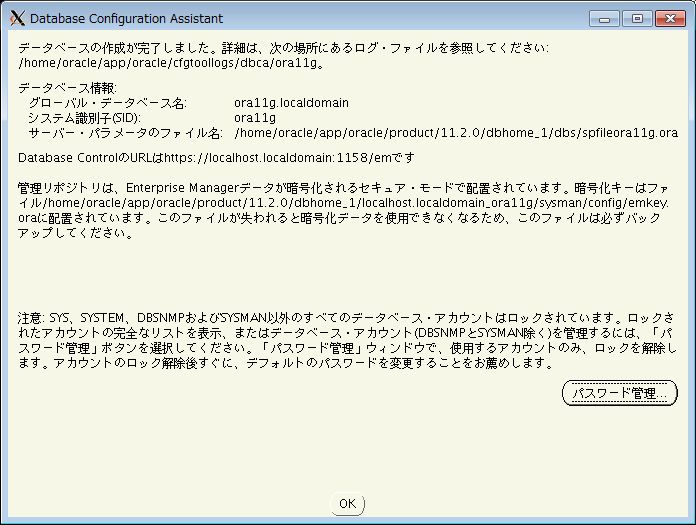Click the 管理リポジトリは、Enterprise Manager paragraph line
Screen dimensions: 696x525
[343, 188]
